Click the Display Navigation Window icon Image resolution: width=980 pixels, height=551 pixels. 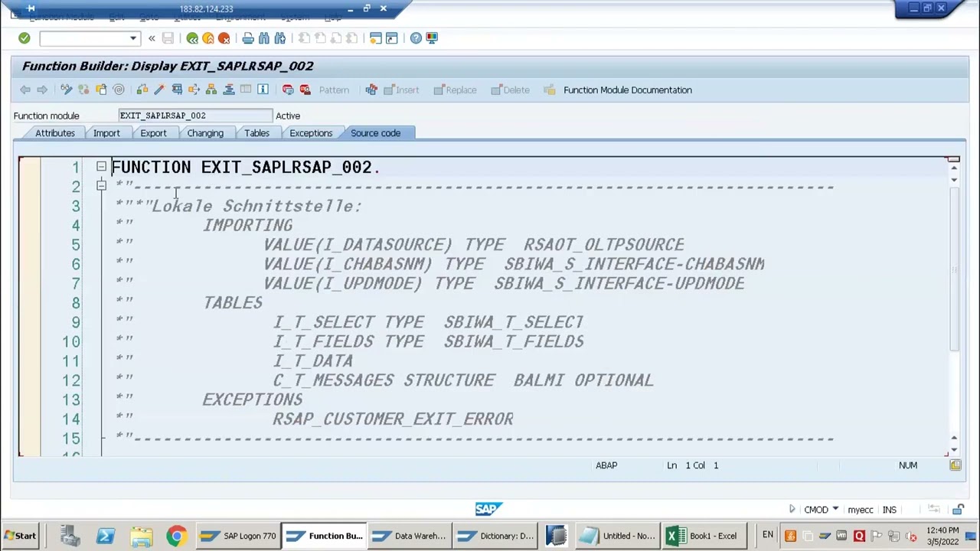tap(228, 90)
